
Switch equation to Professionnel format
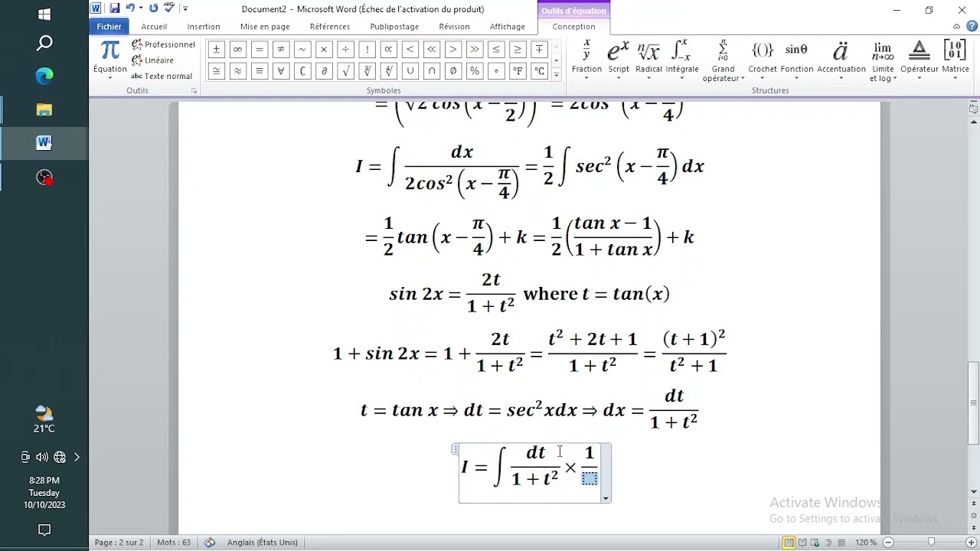[x=163, y=44]
